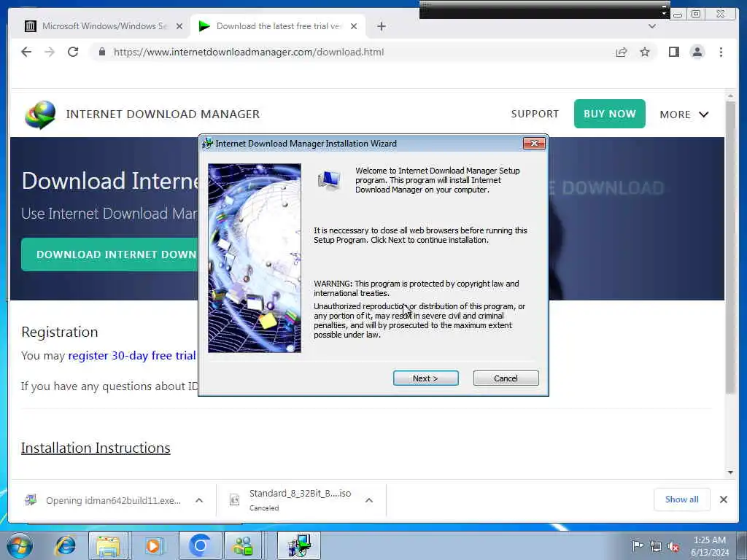Switch to browser window in taskbar
The height and width of the screenshot is (560, 747).
click(200, 545)
